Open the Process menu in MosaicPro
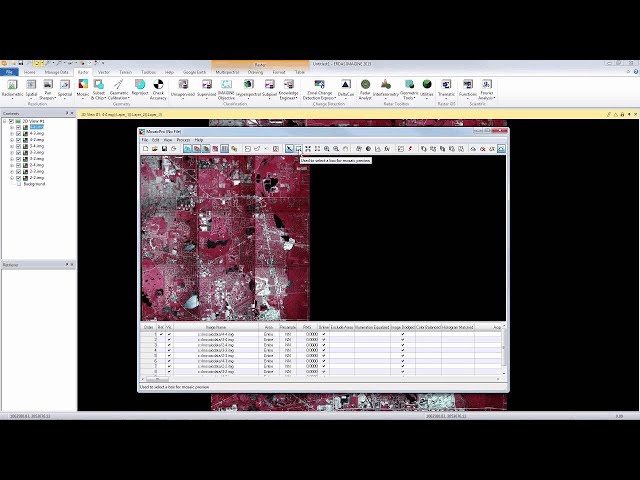The width and height of the screenshot is (640, 480). click(183, 140)
